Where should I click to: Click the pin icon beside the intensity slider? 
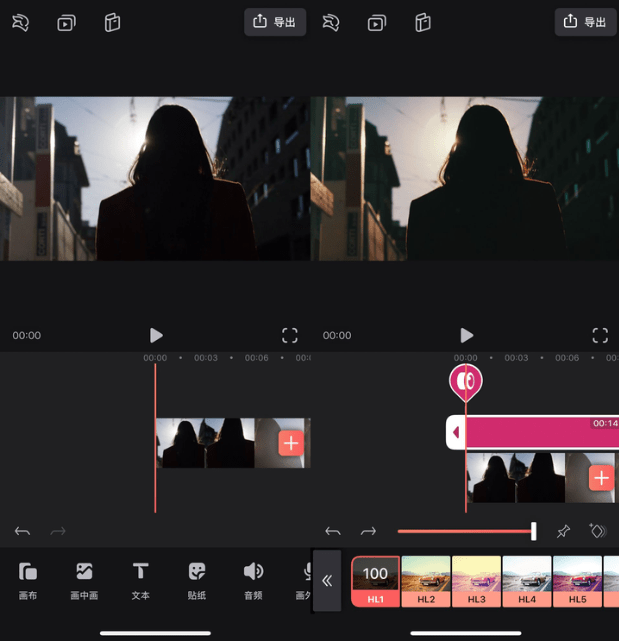tap(563, 531)
